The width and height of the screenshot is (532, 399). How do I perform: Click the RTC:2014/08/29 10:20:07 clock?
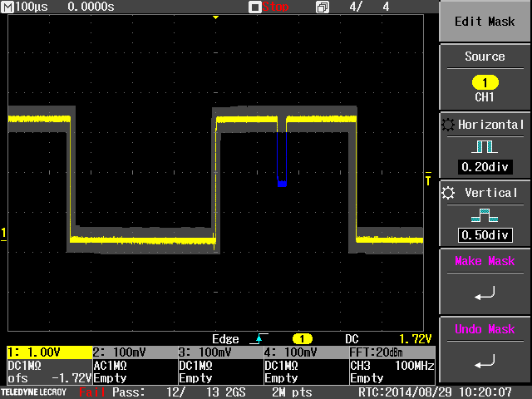pyautogui.click(x=435, y=392)
